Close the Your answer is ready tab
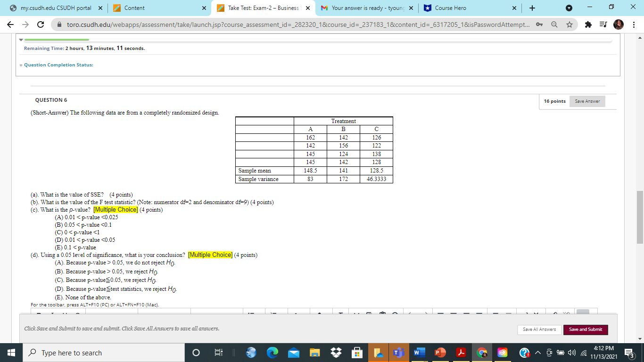The width and height of the screenshot is (644, 362). click(x=411, y=8)
